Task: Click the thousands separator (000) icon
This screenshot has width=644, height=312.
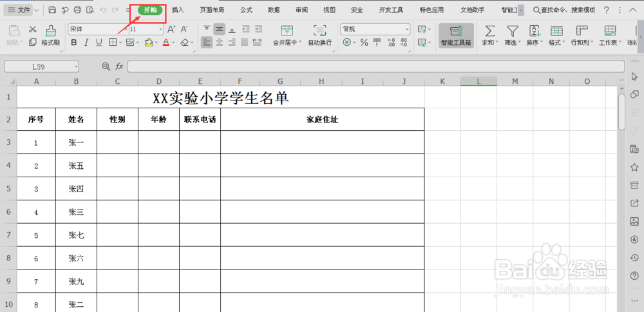Action: click(x=377, y=42)
